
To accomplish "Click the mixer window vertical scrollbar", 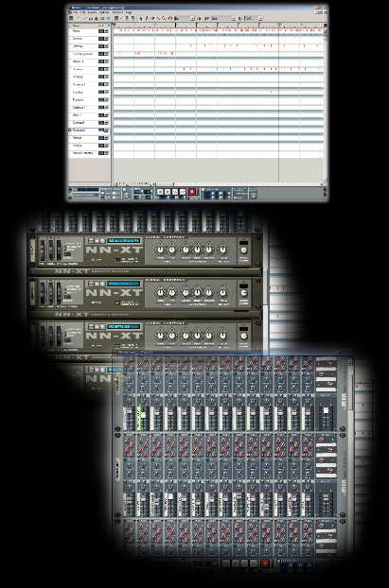I will 351,458.
